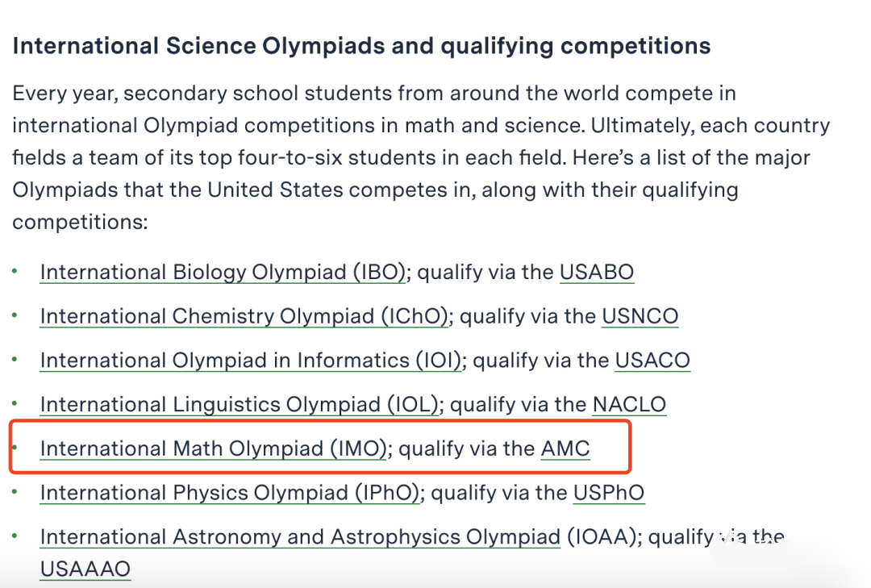Click the (IOAA) abbreviation text

point(604,537)
